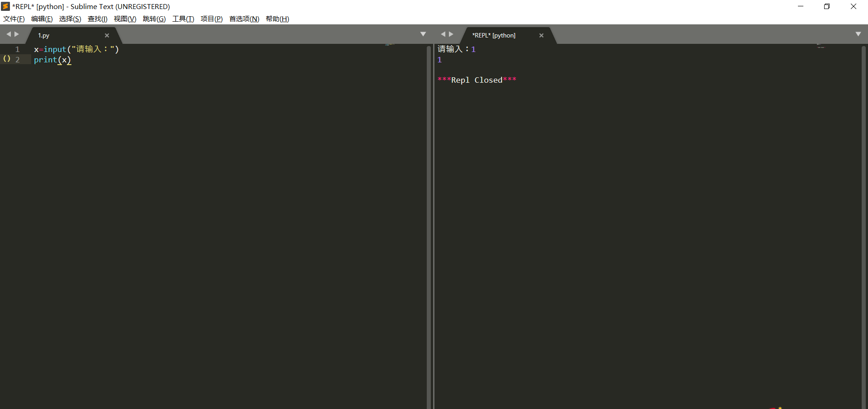868x409 pixels.
Task: Open the 文件(F) menu
Action: pyautogui.click(x=14, y=19)
